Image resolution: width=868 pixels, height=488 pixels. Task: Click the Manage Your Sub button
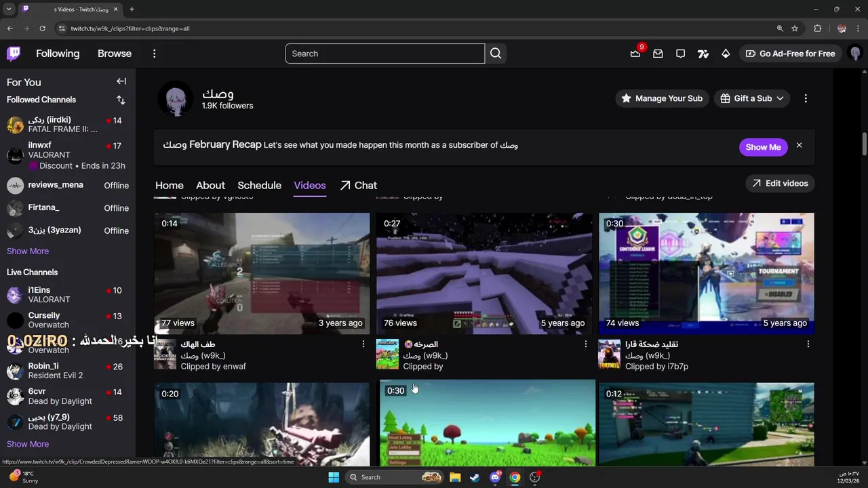662,98
